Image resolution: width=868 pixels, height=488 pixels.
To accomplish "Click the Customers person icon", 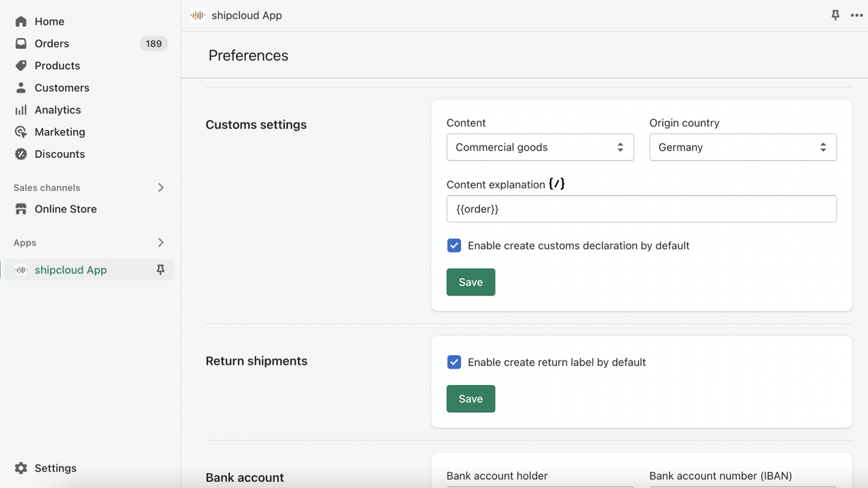I will 21,87.
